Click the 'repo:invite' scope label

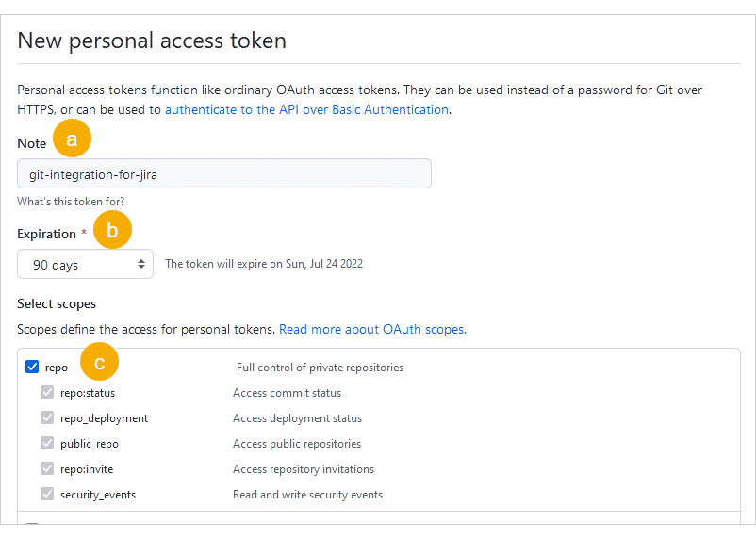[x=87, y=469]
